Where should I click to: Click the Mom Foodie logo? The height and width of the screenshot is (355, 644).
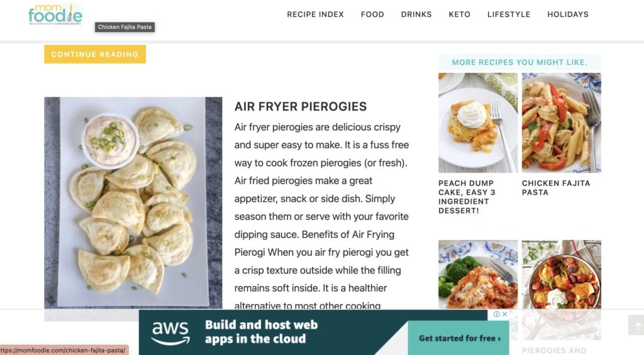(x=55, y=14)
